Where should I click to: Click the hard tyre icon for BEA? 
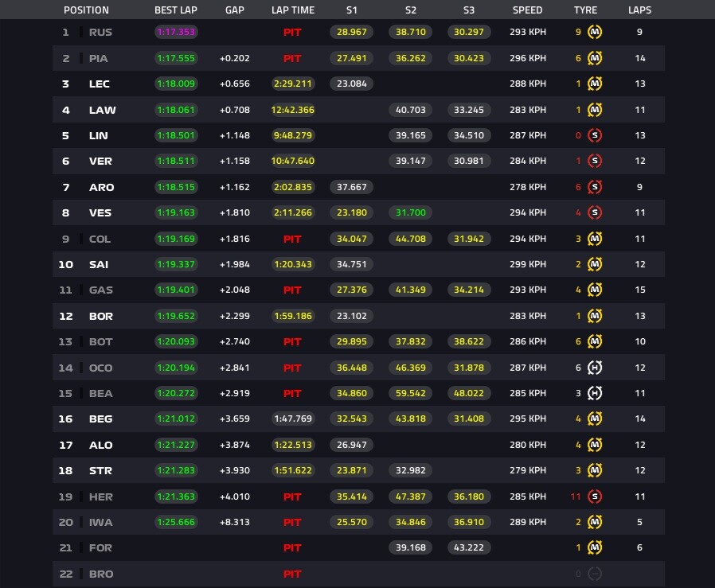pyautogui.click(x=595, y=393)
